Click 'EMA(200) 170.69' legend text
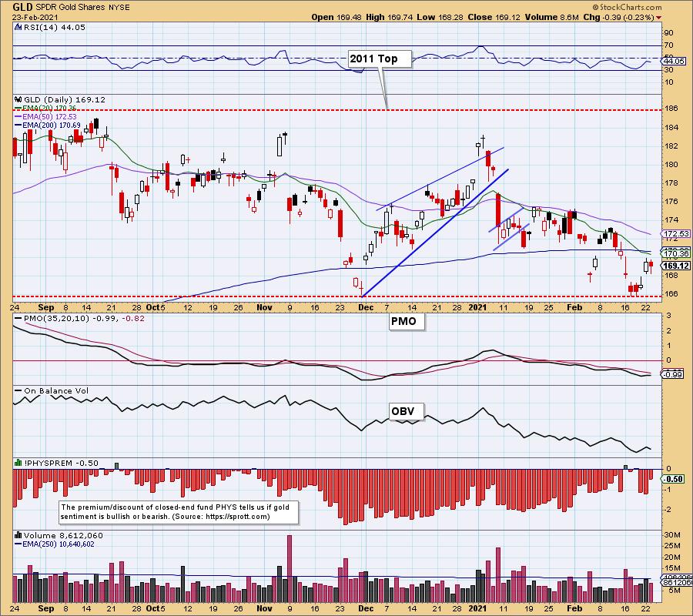This screenshot has height=616, width=693. (x=52, y=126)
